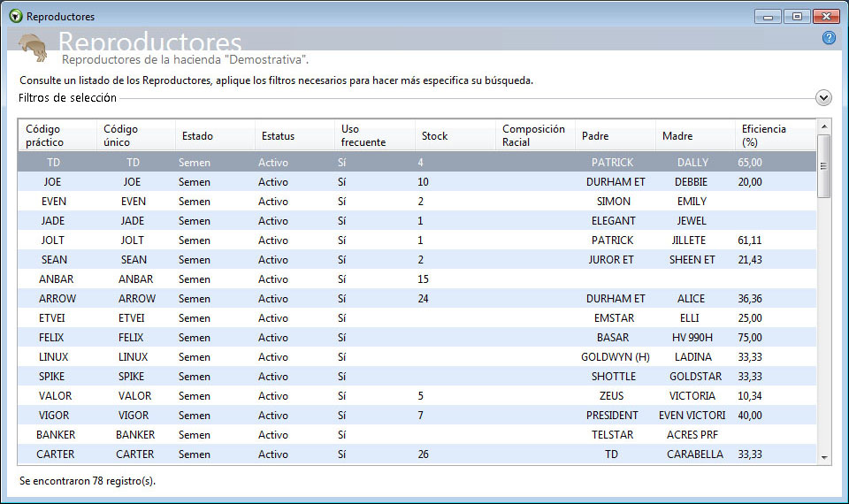Click the JILLETE madre cell
This screenshot has width=849, height=504.
[x=689, y=241]
